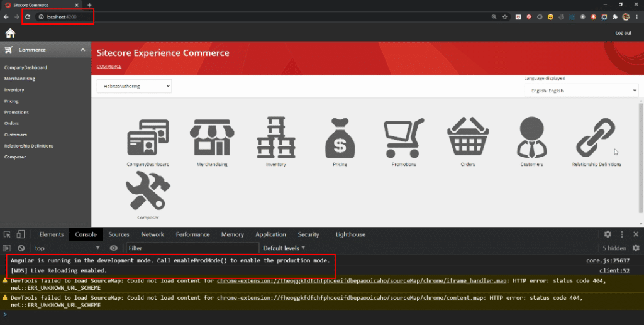Select Orders in the sidebar
The height and width of the screenshot is (325, 644).
click(11, 123)
